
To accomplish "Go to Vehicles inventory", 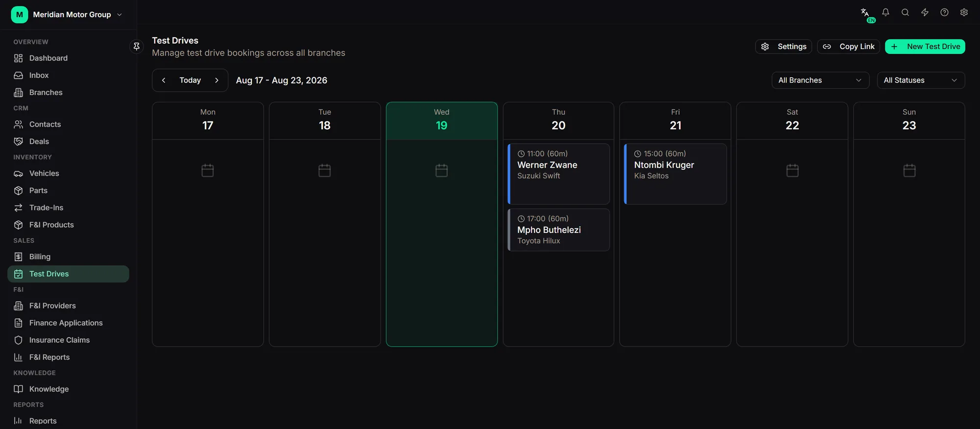I will coord(68,174).
